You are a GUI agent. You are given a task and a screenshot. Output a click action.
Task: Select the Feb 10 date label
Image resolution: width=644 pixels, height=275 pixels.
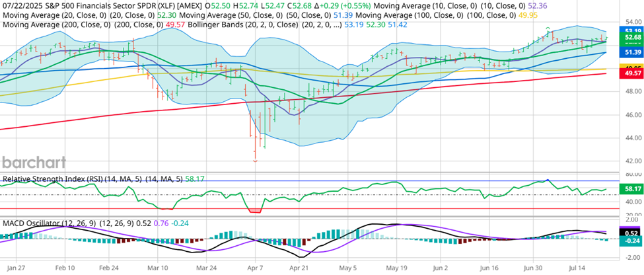[x=63, y=267]
